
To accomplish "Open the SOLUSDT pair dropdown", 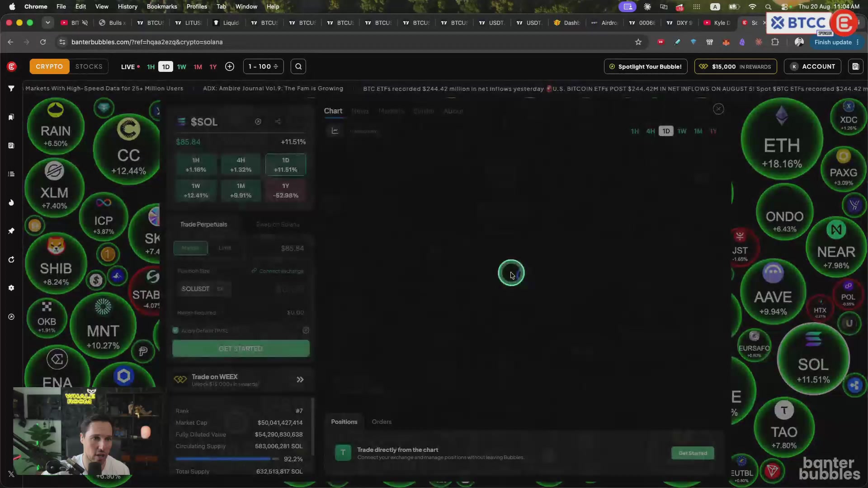I will click(x=203, y=289).
